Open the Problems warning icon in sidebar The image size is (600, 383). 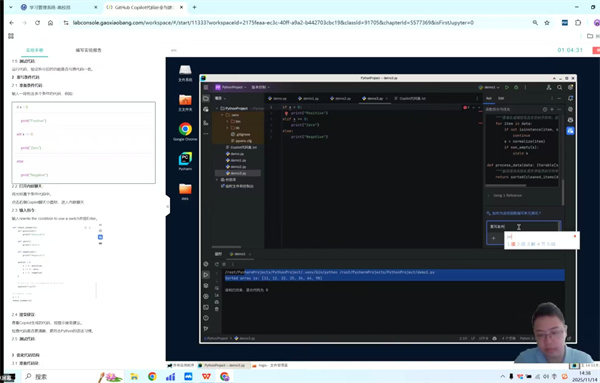206,318
